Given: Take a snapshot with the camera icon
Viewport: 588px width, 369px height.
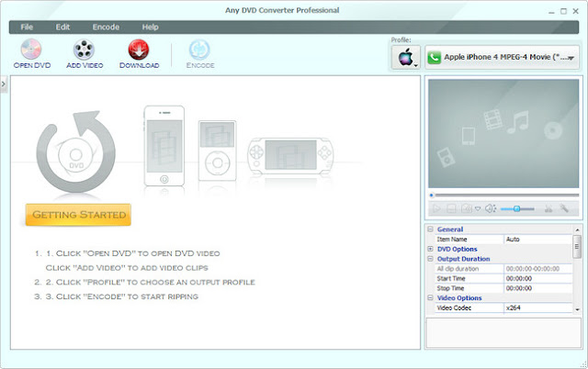Looking at the screenshot, I should [467, 208].
